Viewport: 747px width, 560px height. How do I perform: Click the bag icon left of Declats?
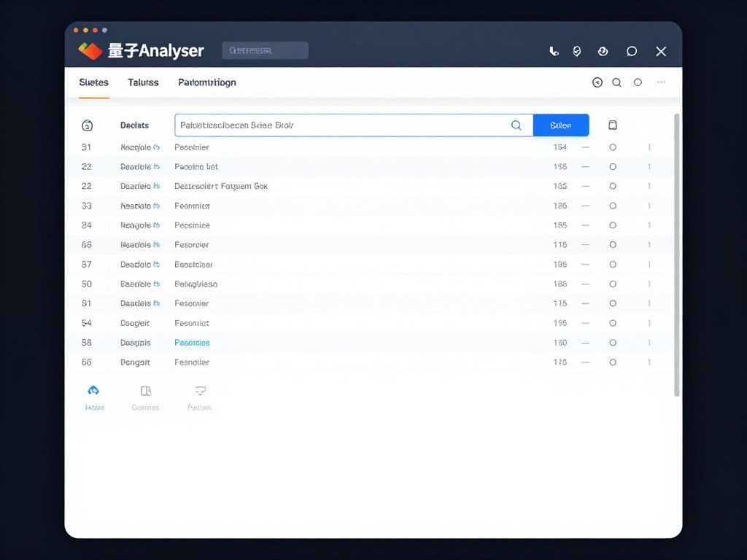(88, 125)
